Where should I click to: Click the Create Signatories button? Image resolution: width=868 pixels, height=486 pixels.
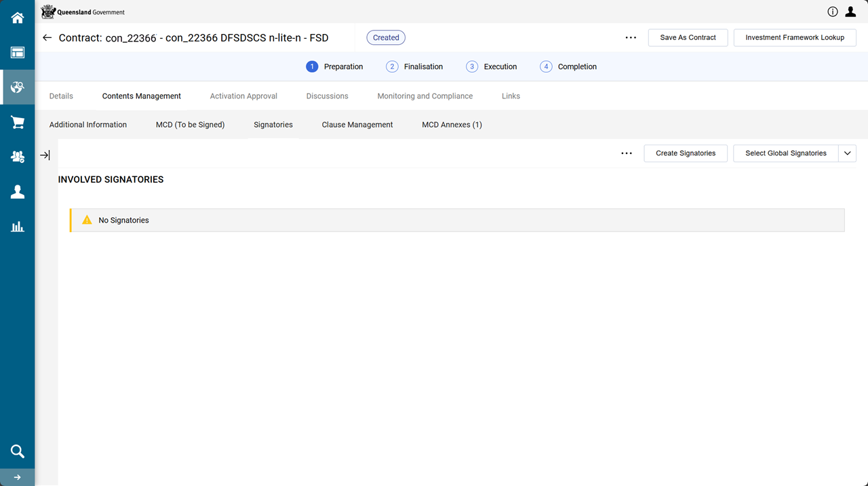click(x=685, y=153)
